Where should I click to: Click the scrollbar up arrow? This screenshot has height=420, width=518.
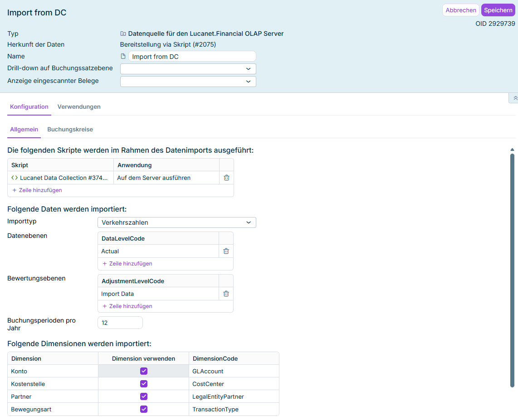point(512,150)
